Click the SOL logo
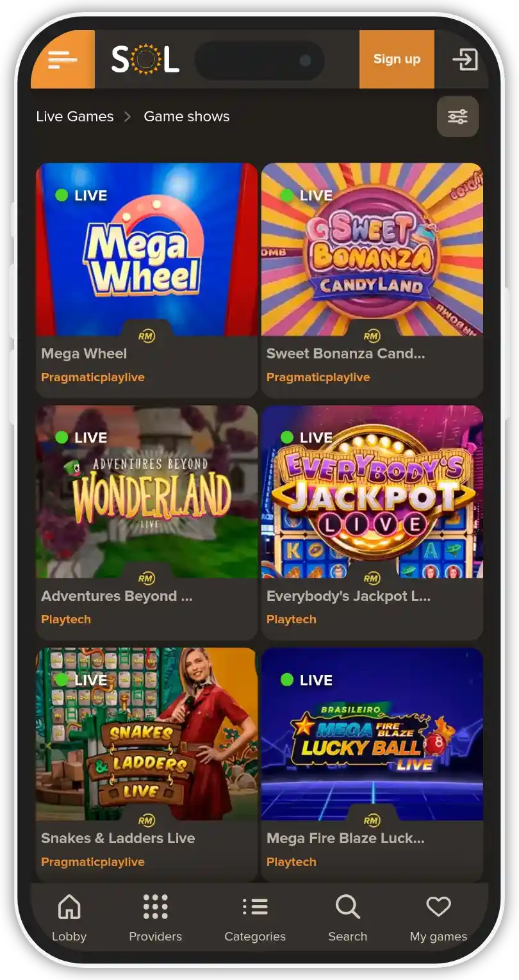The image size is (519, 980). 145,59
